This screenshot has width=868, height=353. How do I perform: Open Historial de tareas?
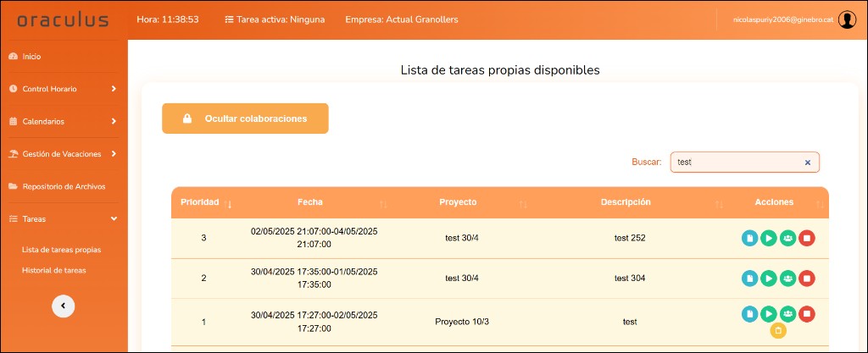53,270
